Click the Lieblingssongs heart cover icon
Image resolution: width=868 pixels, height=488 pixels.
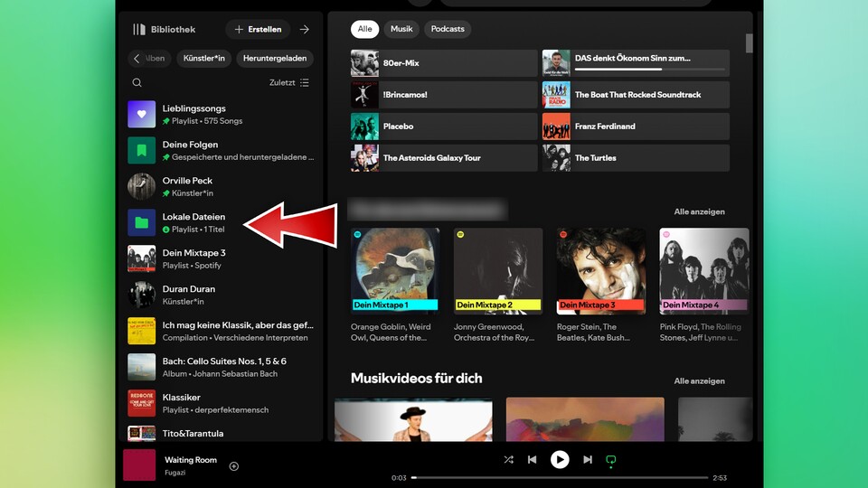point(142,115)
